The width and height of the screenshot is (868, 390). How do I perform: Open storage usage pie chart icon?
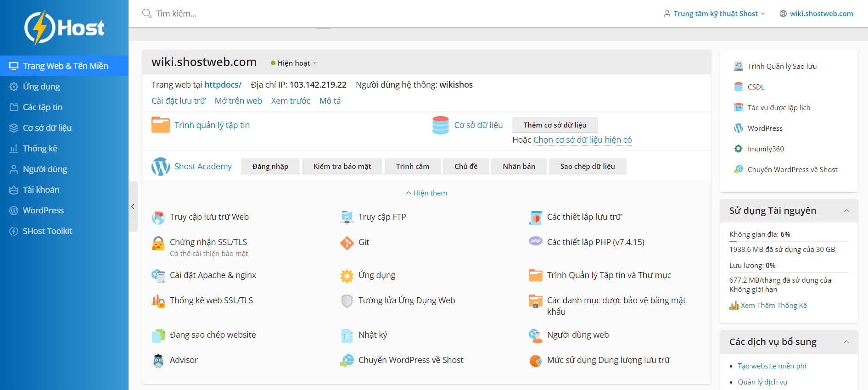pyautogui.click(x=535, y=361)
